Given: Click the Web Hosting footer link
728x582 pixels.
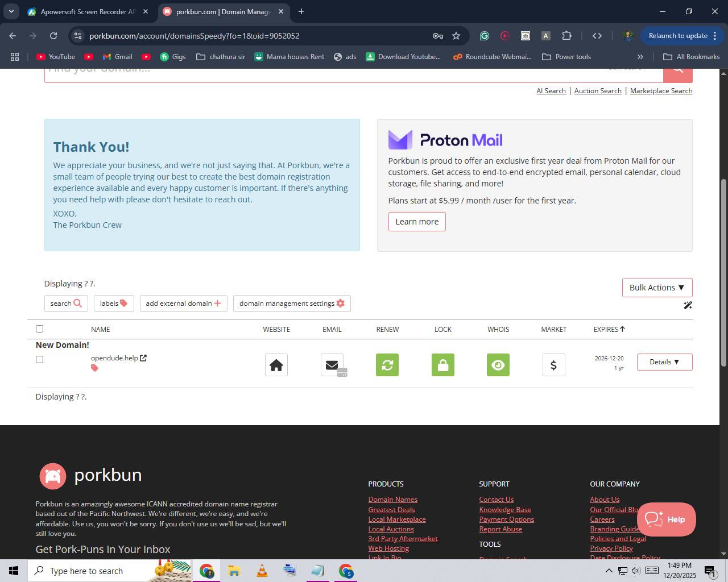Looking at the screenshot, I should pos(388,548).
